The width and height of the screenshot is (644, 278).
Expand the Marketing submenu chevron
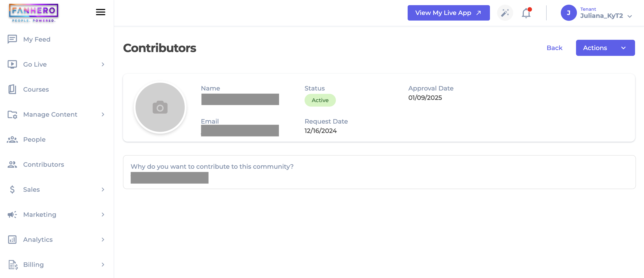pyautogui.click(x=103, y=214)
